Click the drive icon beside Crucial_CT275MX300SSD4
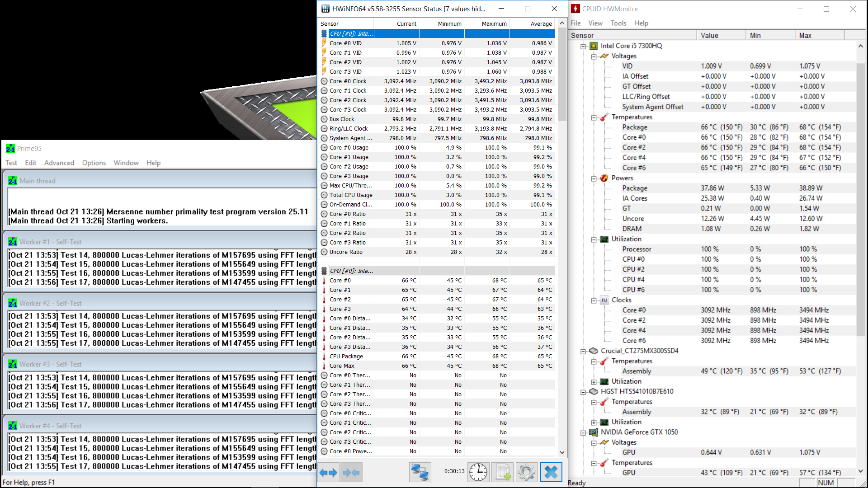 pos(594,351)
